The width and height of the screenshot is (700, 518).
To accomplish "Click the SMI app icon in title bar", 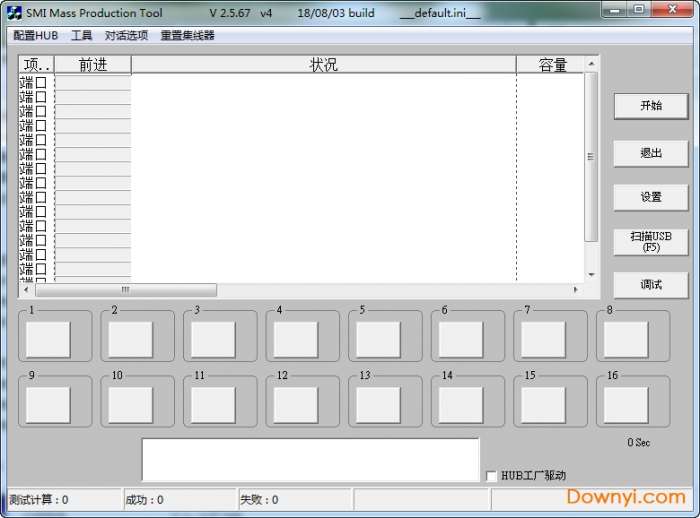I will [14, 13].
